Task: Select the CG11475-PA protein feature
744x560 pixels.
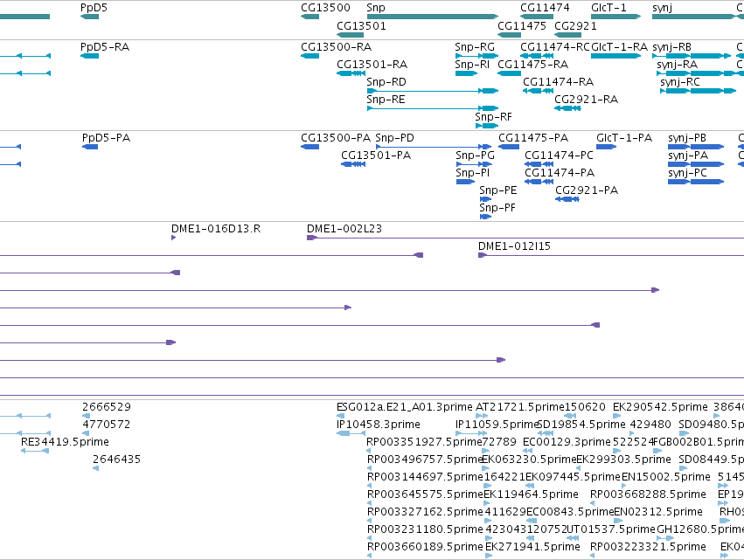Action: click(509, 147)
